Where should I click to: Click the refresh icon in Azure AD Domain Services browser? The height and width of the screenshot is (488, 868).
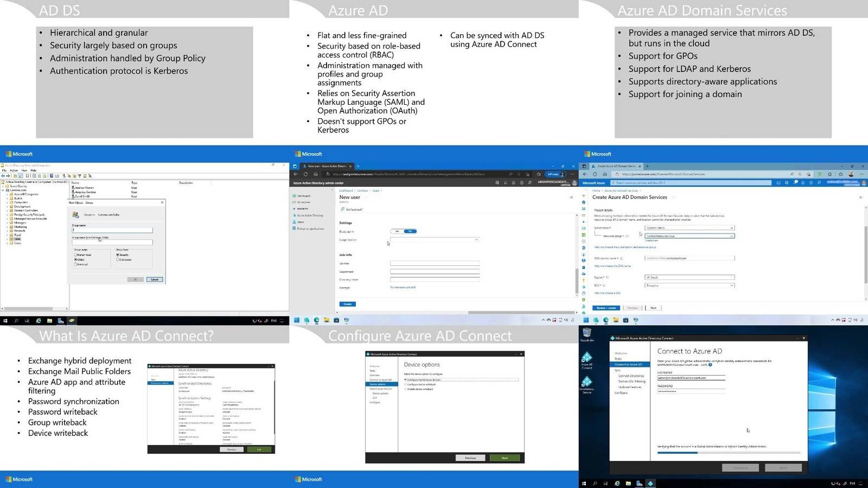click(x=595, y=174)
